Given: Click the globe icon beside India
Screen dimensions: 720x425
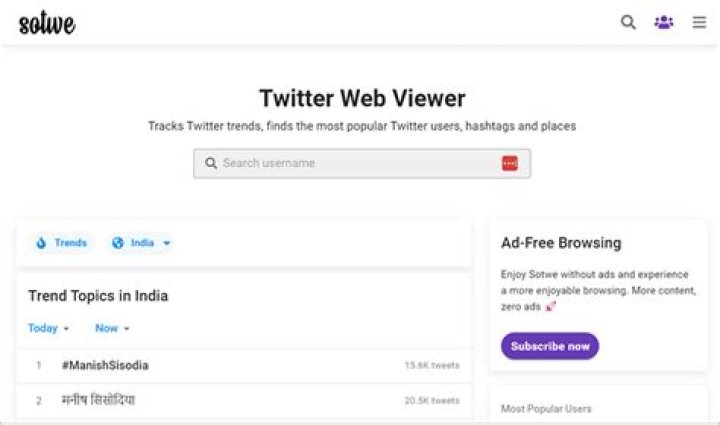Looking at the screenshot, I should tap(118, 243).
